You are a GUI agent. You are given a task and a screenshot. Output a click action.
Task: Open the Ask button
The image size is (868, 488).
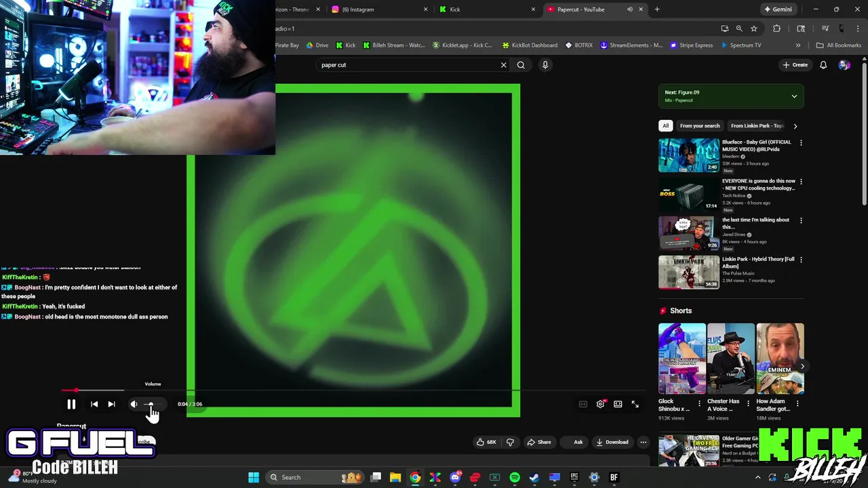(578, 442)
